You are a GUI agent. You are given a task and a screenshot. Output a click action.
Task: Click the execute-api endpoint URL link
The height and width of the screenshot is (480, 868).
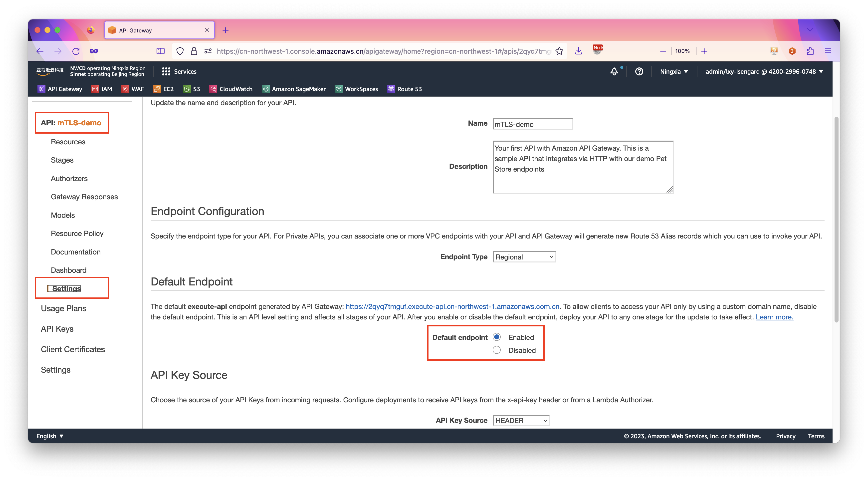(x=452, y=306)
